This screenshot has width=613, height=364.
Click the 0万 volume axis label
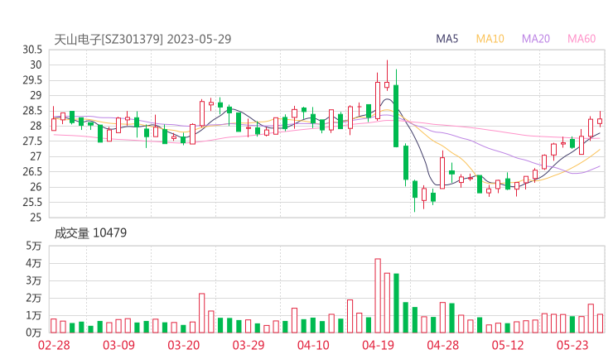(x=34, y=333)
